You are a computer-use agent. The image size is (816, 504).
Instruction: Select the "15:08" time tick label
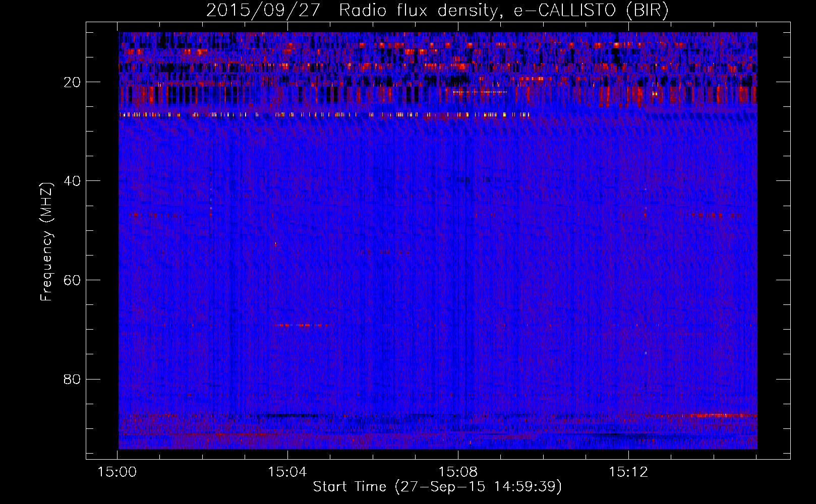point(458,472)
